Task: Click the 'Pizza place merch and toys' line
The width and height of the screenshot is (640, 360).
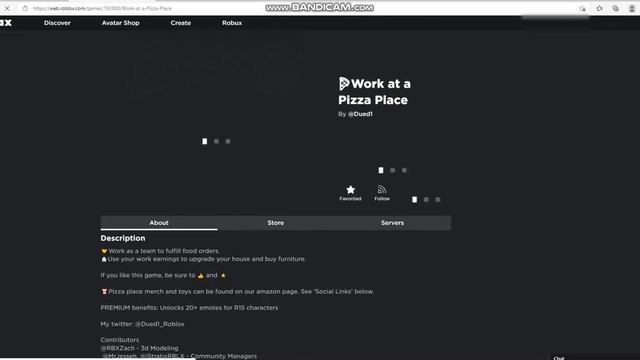Action: pos(237,291)
